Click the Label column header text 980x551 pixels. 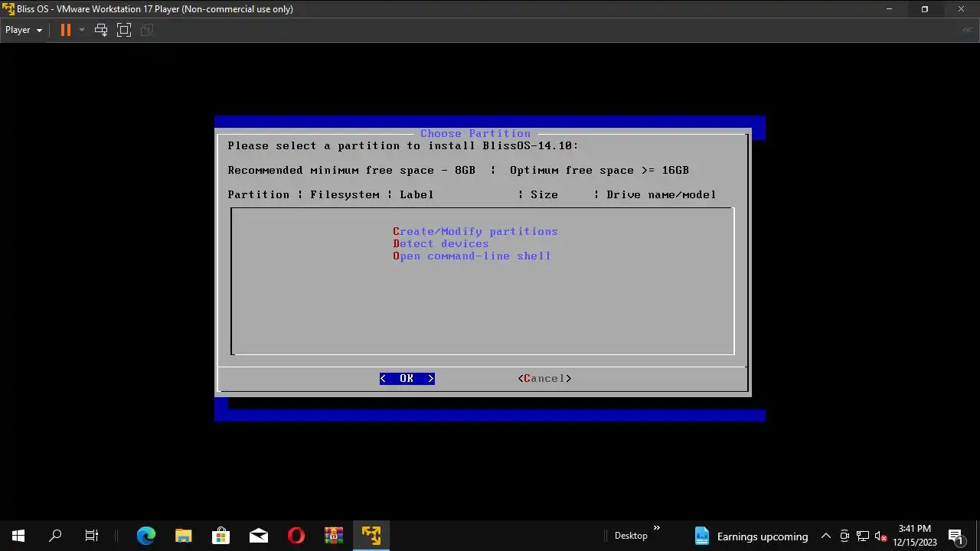[416, 194]
